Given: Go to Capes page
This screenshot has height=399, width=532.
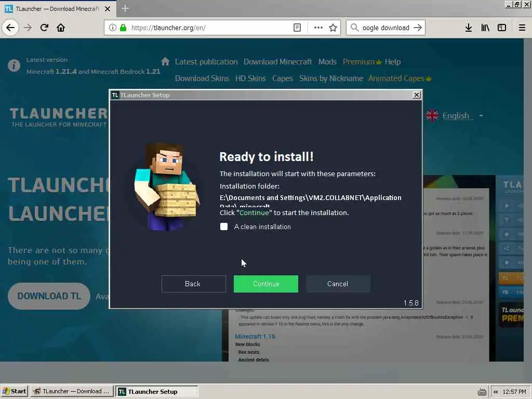Looking at the screenshot, I should [x=282, y=78].
